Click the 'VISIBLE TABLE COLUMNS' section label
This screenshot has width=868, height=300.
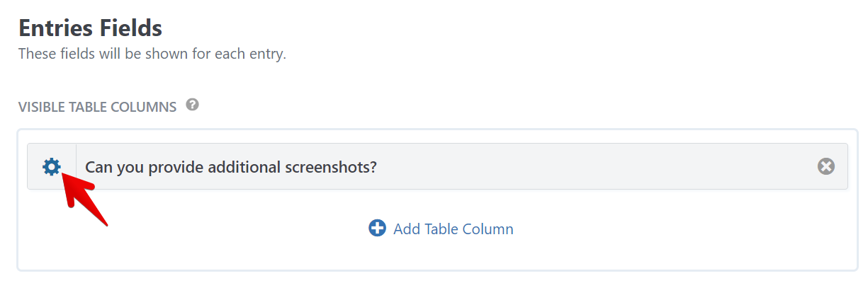[97, 108]
